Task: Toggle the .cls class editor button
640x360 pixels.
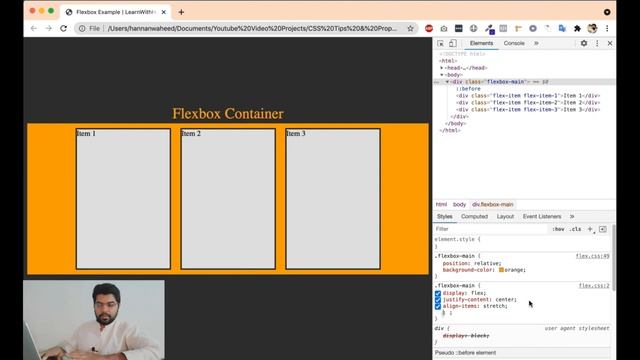Action: coord(576,229)
